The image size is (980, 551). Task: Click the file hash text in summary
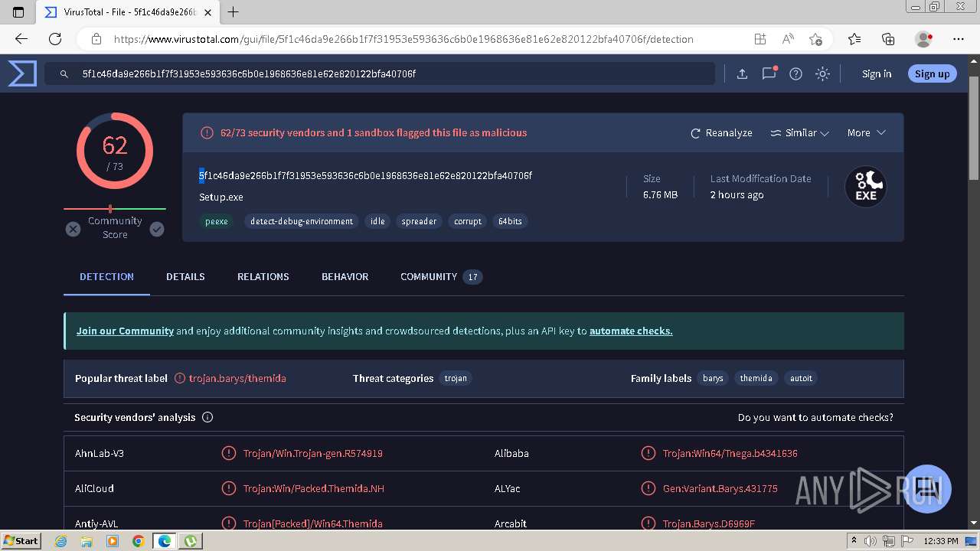coord(366,176)
